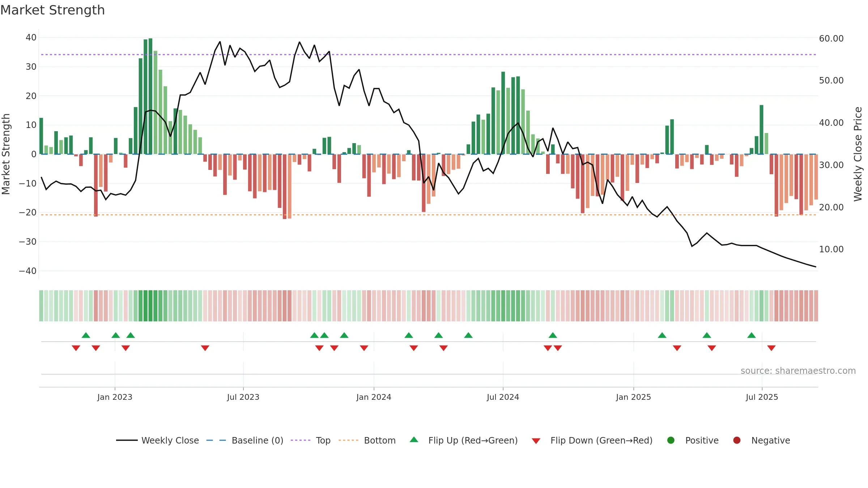Image resolution: width=868 pixels, height=488 pixels.
Task: Click the rotated 'Market Strength' left axis title
Action: [x=6, y=154]
